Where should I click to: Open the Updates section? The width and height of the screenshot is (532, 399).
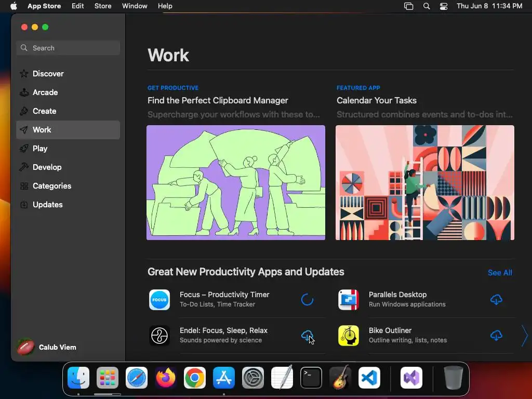tap(68, 204)
